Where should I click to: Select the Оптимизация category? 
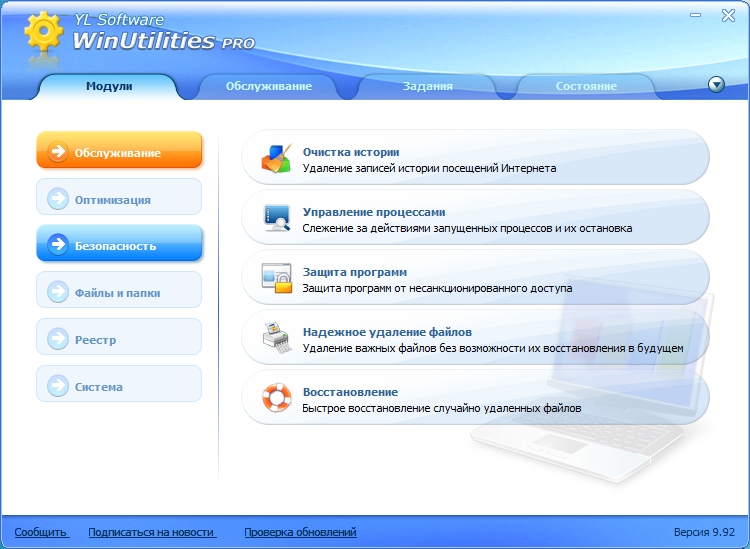[119, 197]
